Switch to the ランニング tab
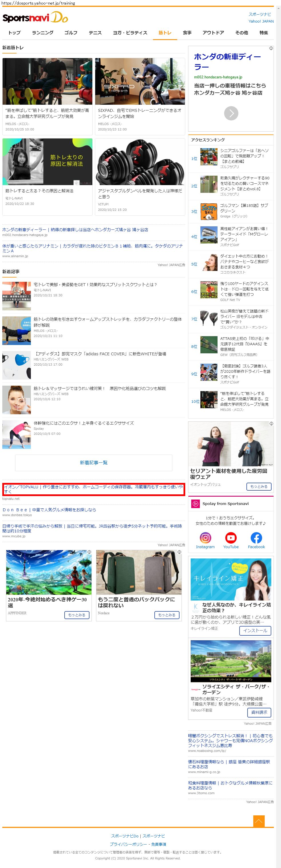The image size is (281, 868). pos(43,33)
